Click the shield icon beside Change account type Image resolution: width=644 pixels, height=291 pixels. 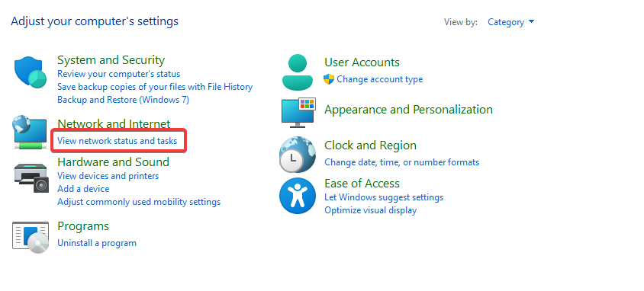329,79
